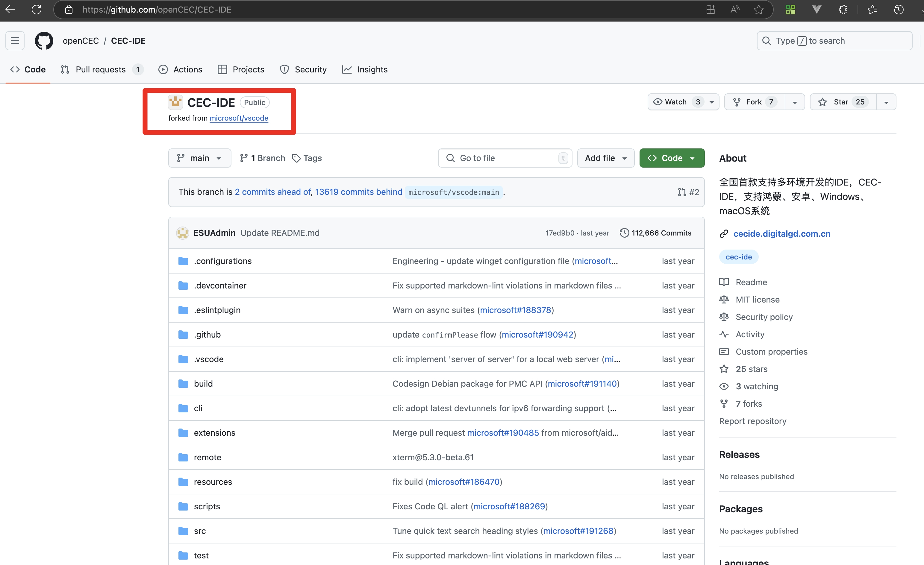Open the Security policy link

pos(764,317)
